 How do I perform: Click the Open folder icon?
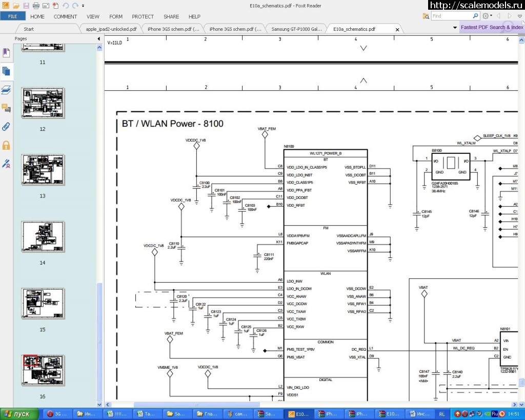point(16,6)
